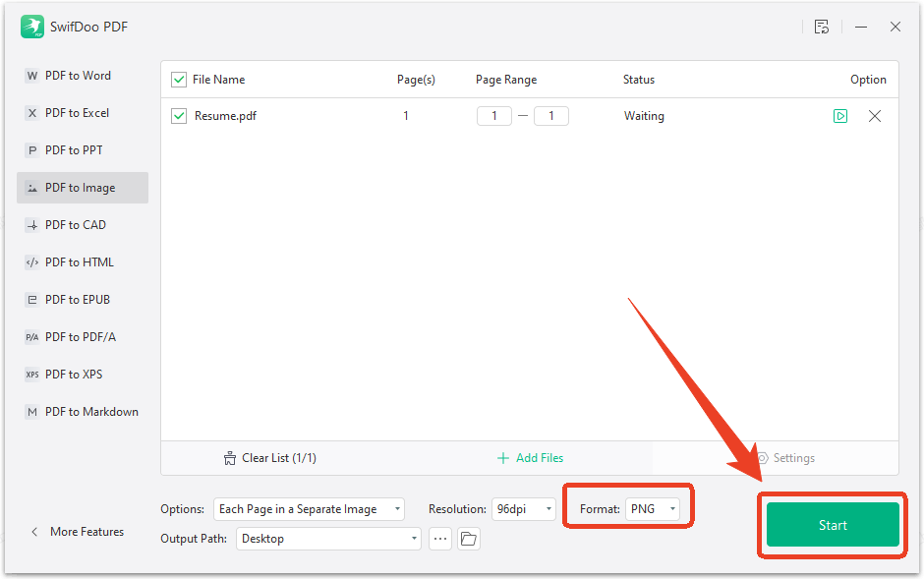This screenshot has width=924, height=579.
Task: Click the back chevron next to More Features
Action: tap(34, 532)
